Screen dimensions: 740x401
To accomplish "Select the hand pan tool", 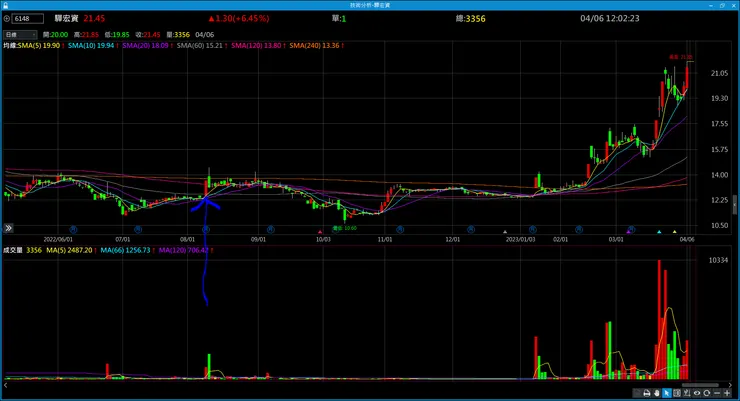I will (656, 393).
